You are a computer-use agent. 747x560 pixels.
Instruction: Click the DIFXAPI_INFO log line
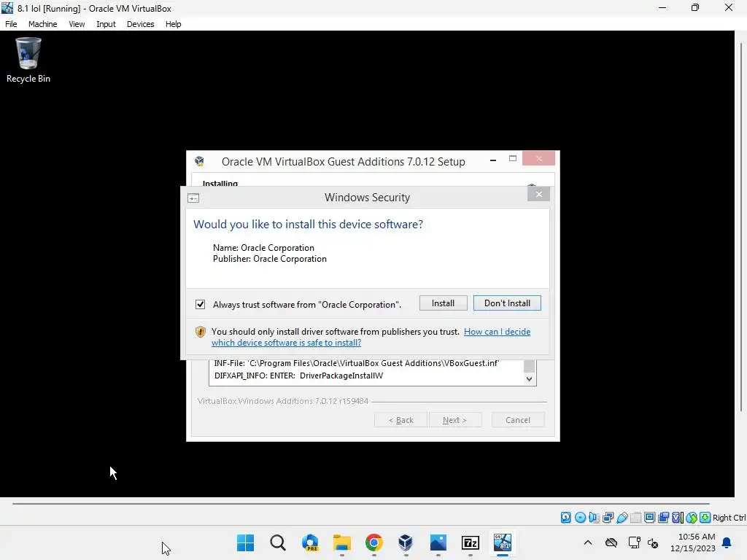(x=298, y=376)
